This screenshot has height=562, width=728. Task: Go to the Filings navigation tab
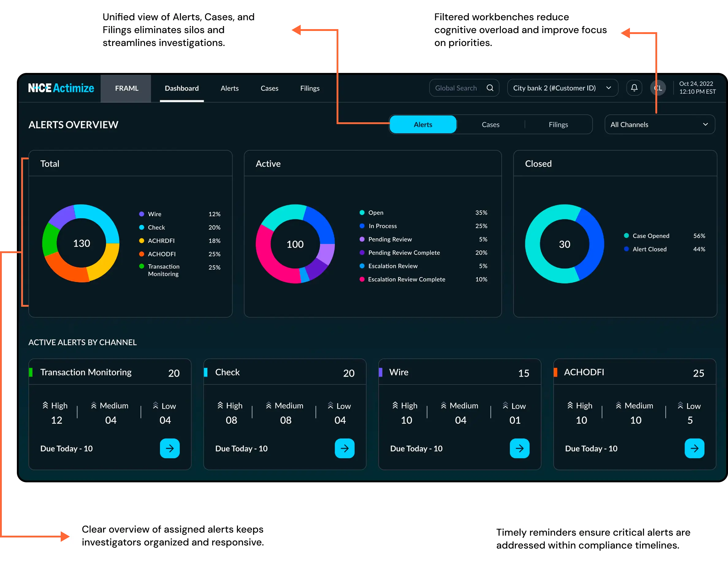click(310, 88)
